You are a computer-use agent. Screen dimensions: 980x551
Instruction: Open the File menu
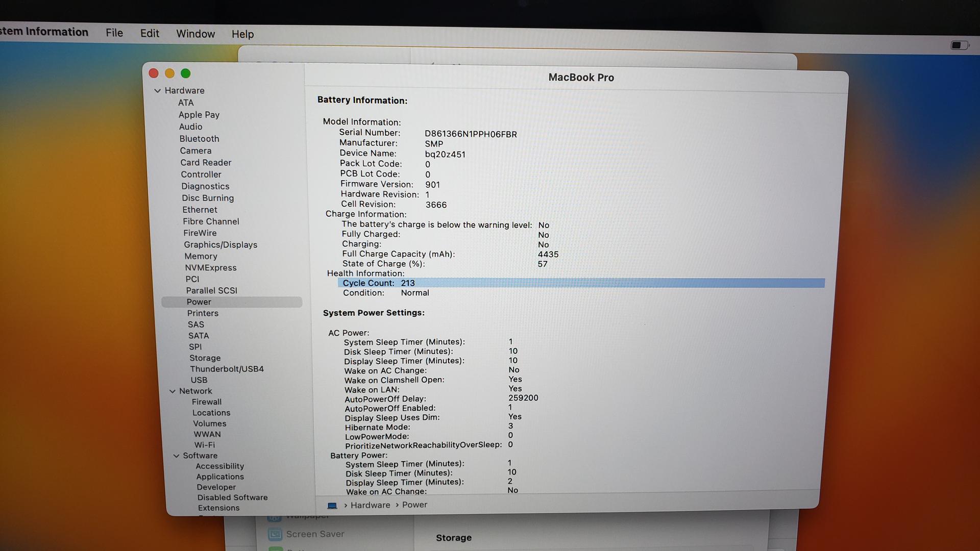point(114,33)
